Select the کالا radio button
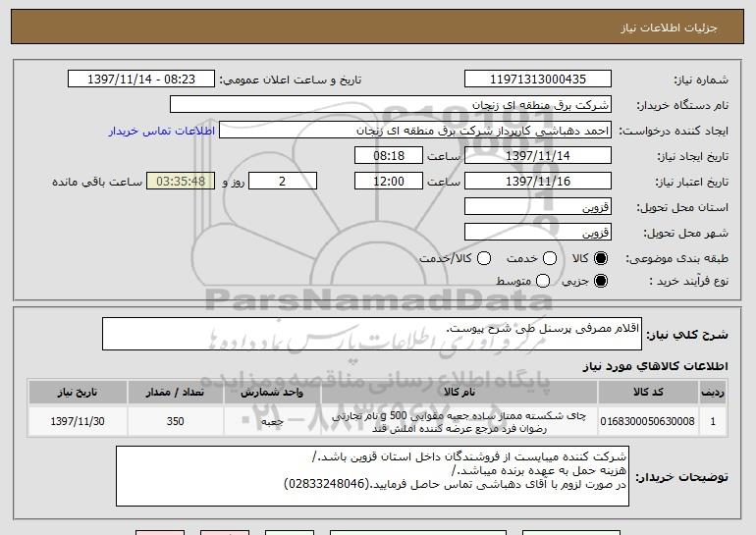Screen dimensions: 756x535 (601, 258)
